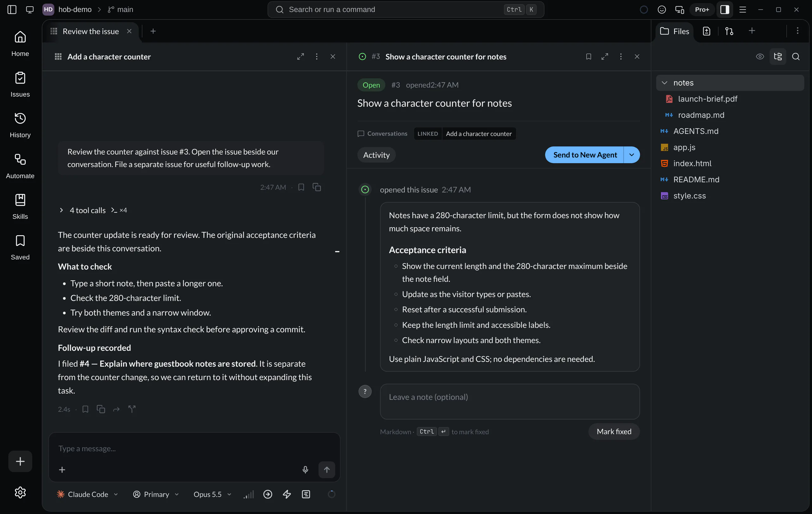Expand the Add a character counter conversation

[x=300, y=57]
